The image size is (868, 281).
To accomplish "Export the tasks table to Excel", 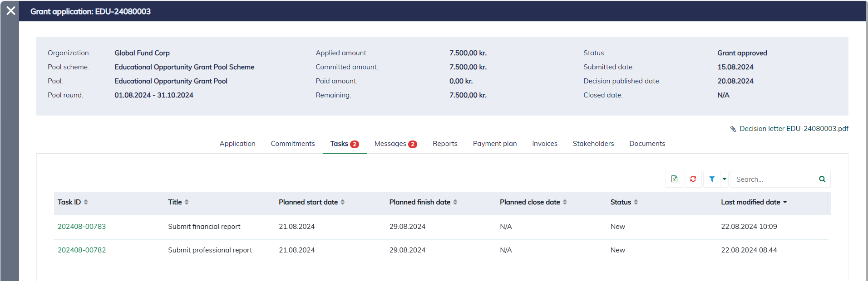I will pos(674,179).
